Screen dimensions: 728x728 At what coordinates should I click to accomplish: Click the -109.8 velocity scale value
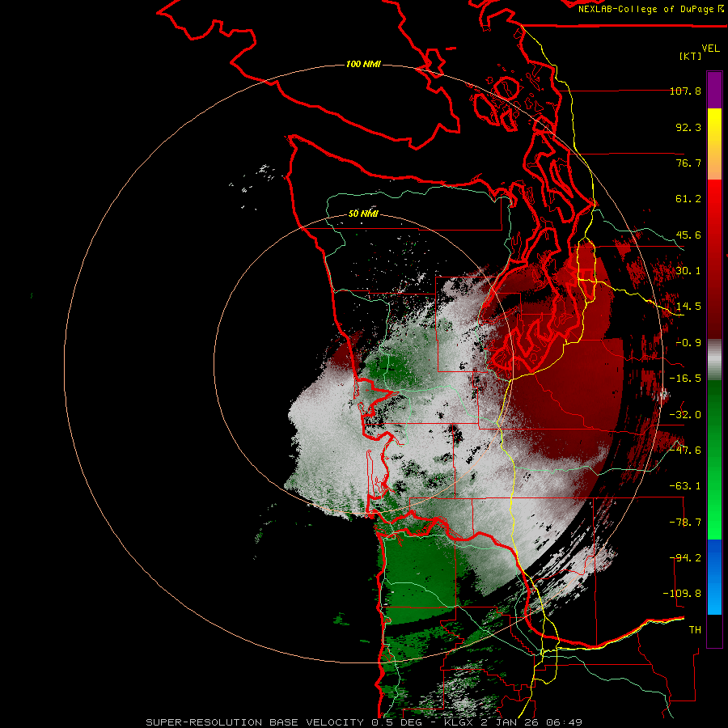point(682,594)
